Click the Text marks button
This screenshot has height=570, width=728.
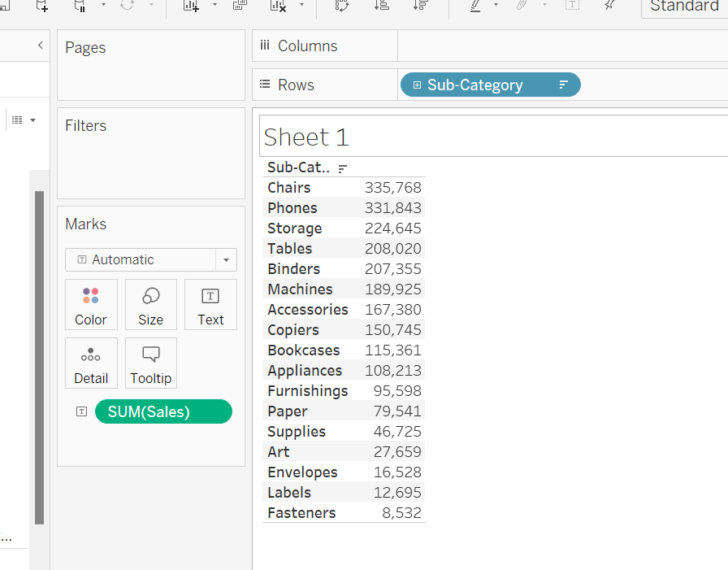pos(210,304)
